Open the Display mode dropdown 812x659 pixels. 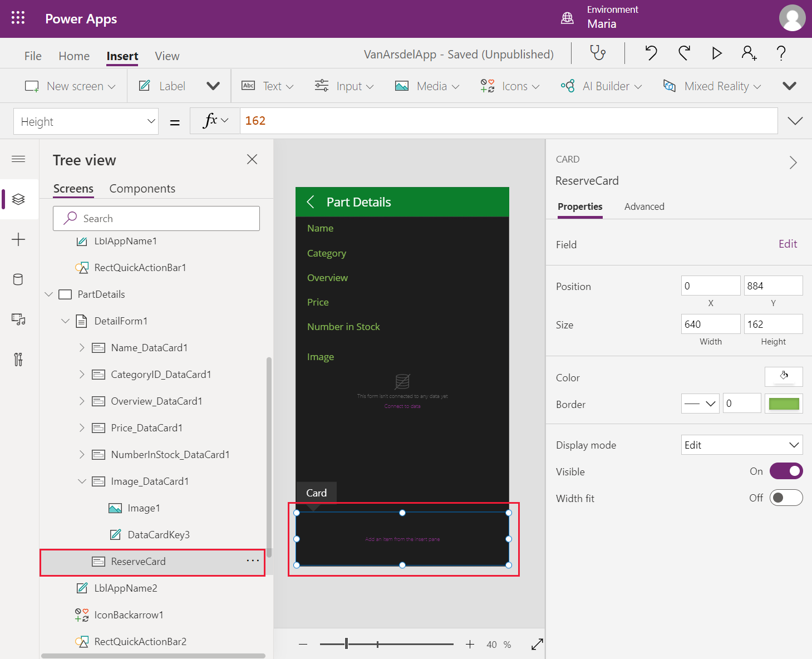tap(741, 445)
